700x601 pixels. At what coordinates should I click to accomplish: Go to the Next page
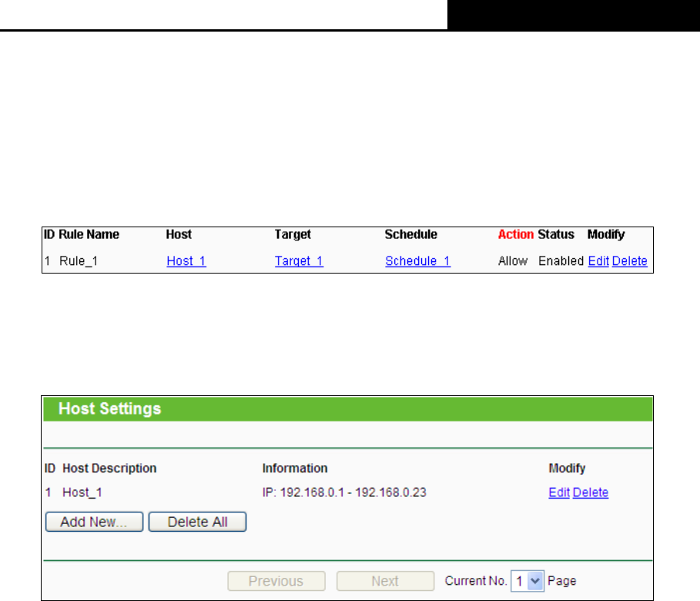pyautogui.click(x=385, y=581)
